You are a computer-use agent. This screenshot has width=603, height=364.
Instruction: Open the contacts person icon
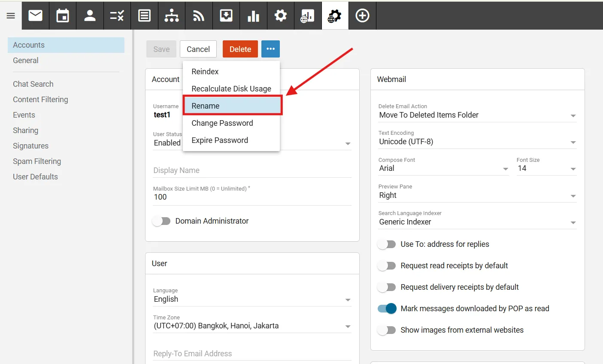(x=90, y=16)
